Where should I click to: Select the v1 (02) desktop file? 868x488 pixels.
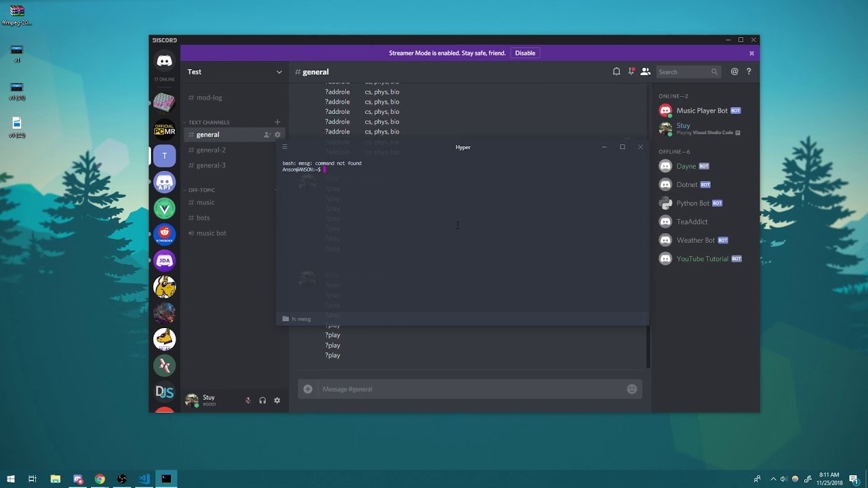coord(17,127)
